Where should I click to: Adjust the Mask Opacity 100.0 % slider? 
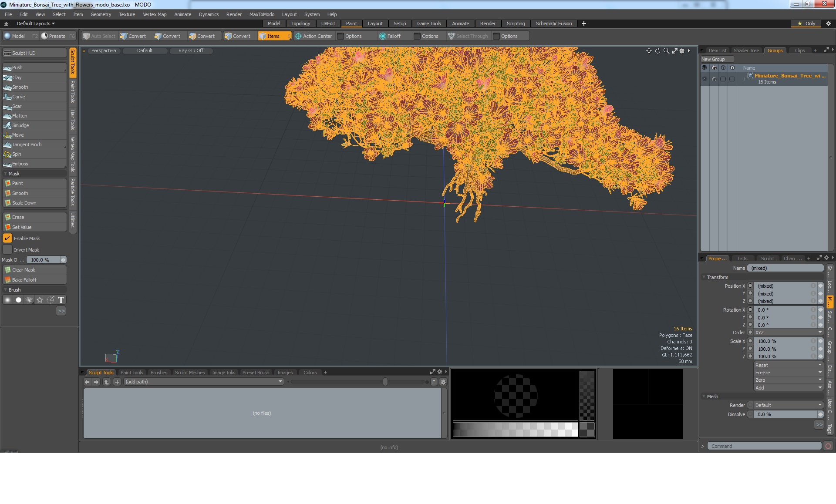46,260
